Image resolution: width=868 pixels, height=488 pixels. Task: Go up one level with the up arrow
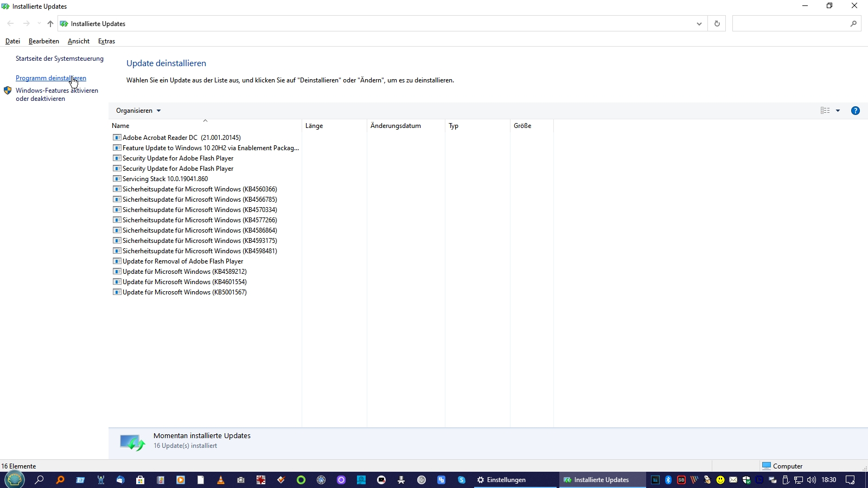click(50, 24)
